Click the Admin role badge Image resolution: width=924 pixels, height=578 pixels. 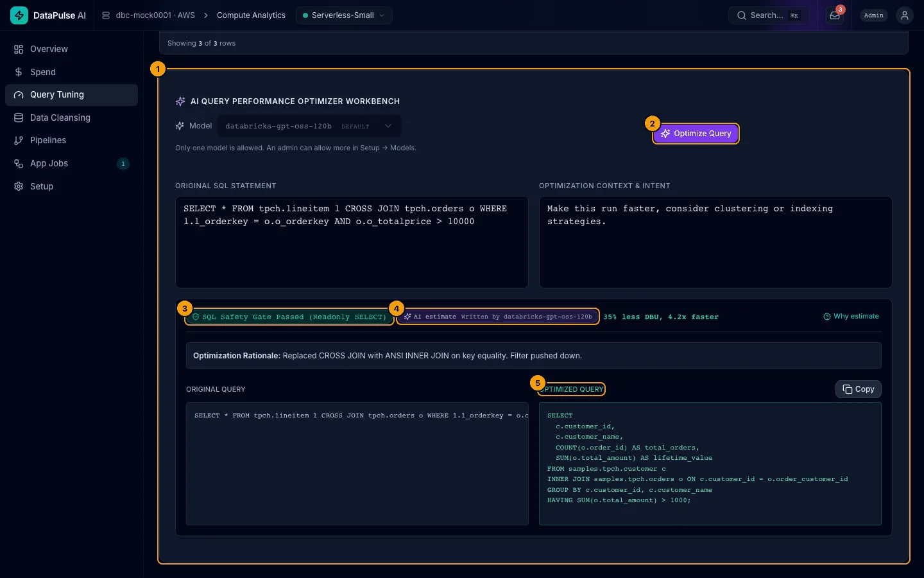coord(873,15)
